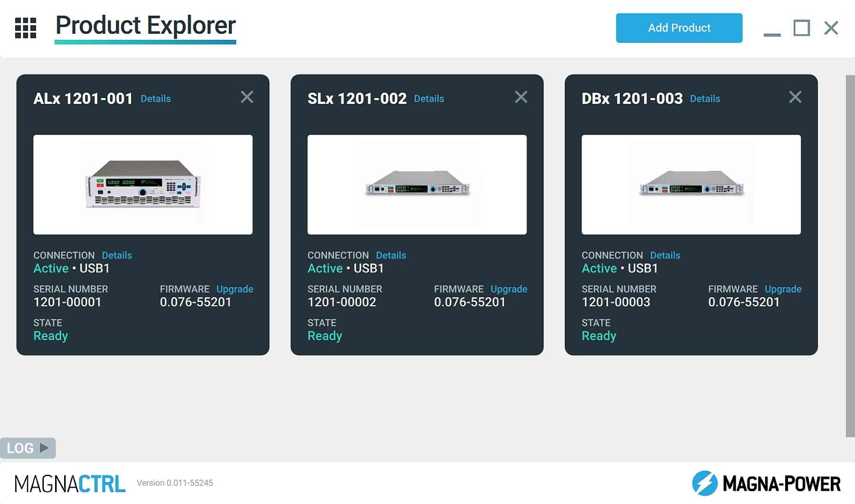
Task: Minimize the Product Explorer window
Action: pos(772,34)
